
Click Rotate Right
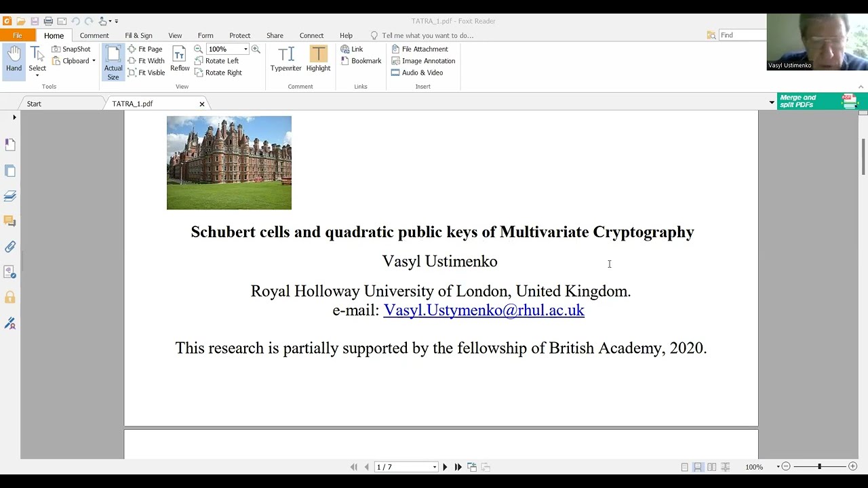coord(218,73)
